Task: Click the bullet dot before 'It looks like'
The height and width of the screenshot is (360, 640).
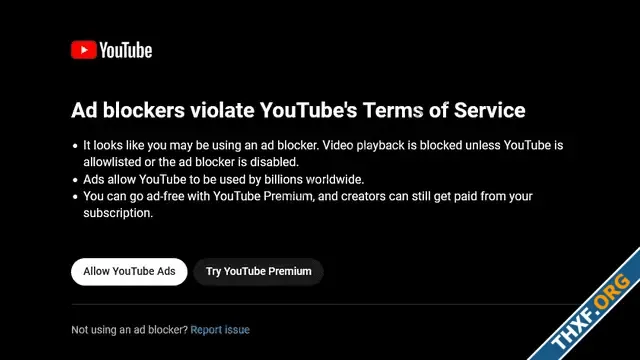Action: tap(75, 145)
